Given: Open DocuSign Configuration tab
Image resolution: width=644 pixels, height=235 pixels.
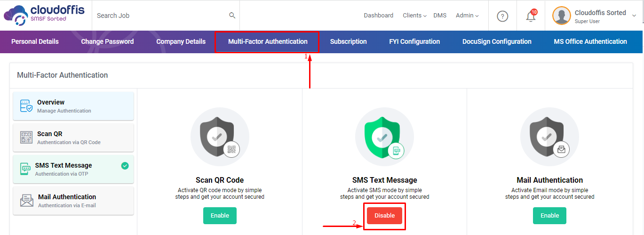Looking at the screenshot, I should 497,41.
